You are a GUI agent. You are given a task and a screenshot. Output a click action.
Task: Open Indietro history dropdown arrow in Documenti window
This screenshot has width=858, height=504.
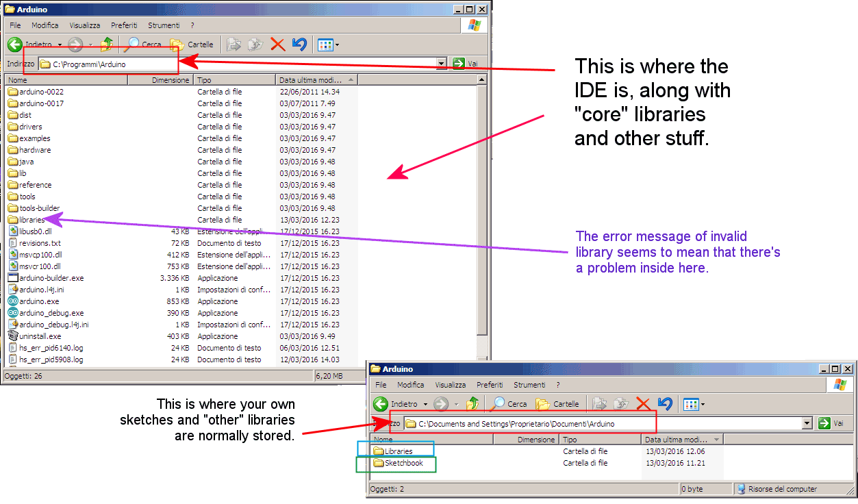(x=425, y=405)
